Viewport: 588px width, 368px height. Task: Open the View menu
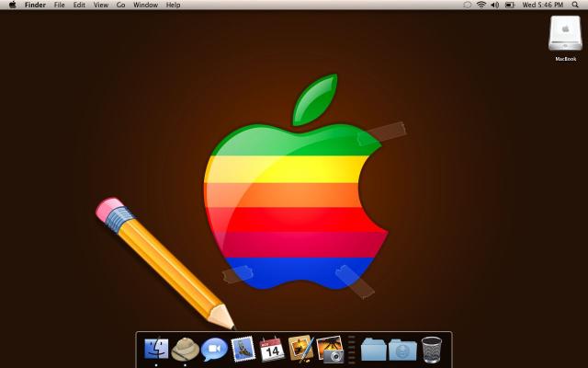[101, 5]
